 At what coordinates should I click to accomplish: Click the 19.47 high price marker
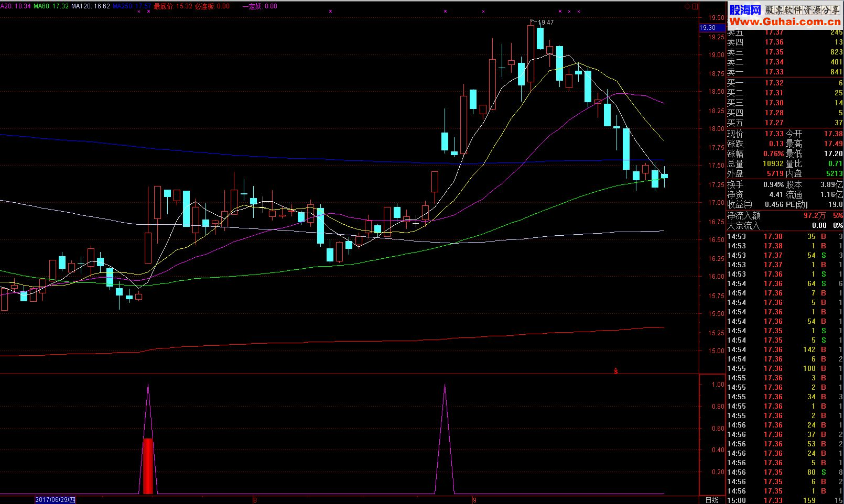pos(546,23)
